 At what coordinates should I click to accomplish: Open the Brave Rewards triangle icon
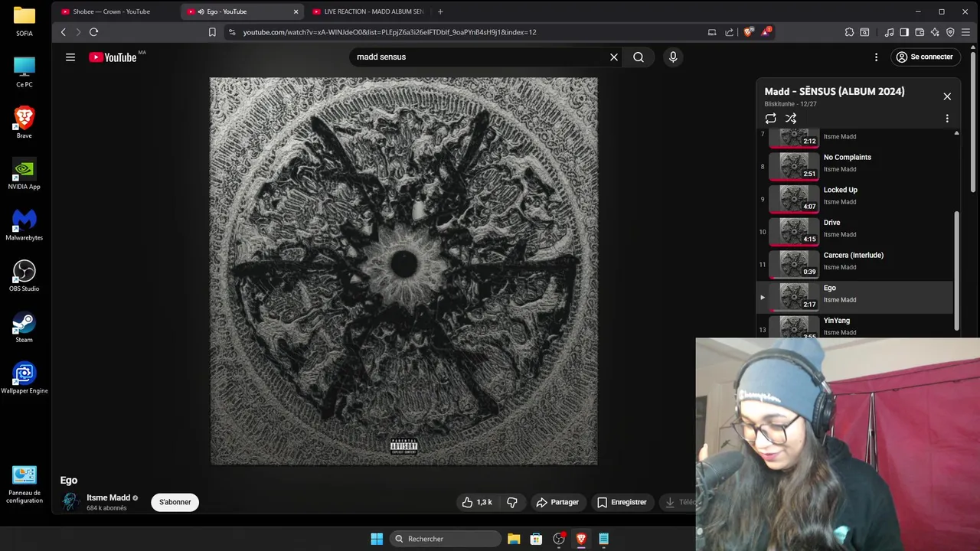tap(766, 32)
